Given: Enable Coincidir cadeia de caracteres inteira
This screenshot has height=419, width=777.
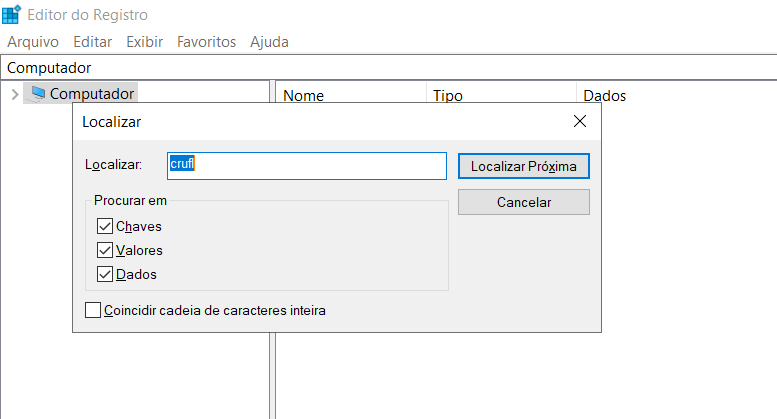Looking at the screenshot, I should 94,311.
